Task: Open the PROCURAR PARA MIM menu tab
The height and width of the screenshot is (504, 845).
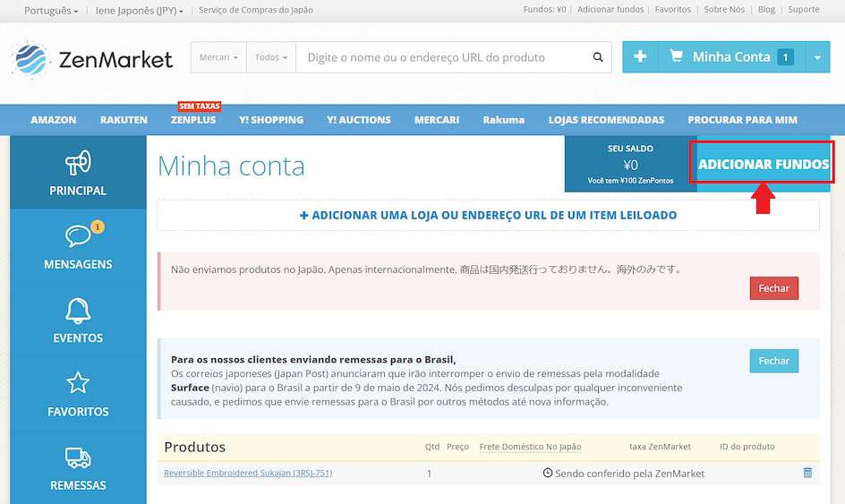Action: (x=742, y=120)
